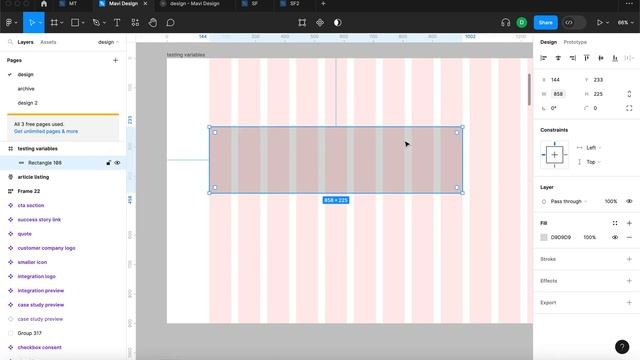
Task: Select the article listing layer
Action: [33, 177]
